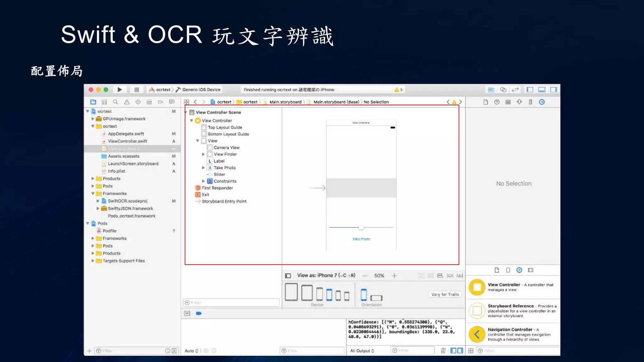Viewport: 644px width, 362px height.
Task: Open the Breakpoint navigator tab
Action: tap(160, 102)
